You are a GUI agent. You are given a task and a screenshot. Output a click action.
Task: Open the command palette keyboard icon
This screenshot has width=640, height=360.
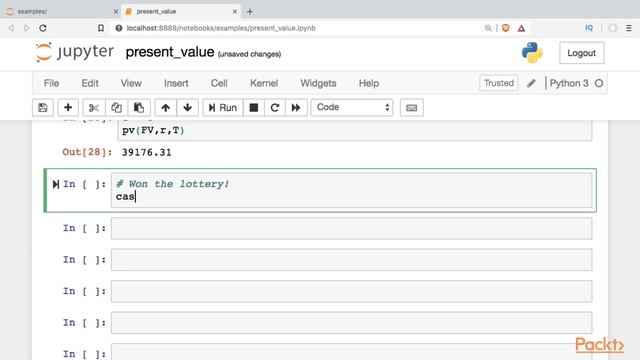point(411,108)
